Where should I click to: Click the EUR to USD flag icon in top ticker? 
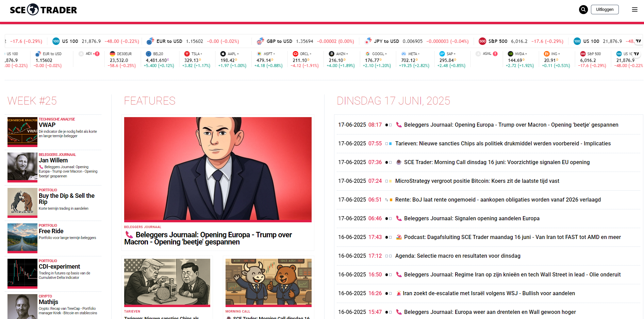(x=150, y=41)
